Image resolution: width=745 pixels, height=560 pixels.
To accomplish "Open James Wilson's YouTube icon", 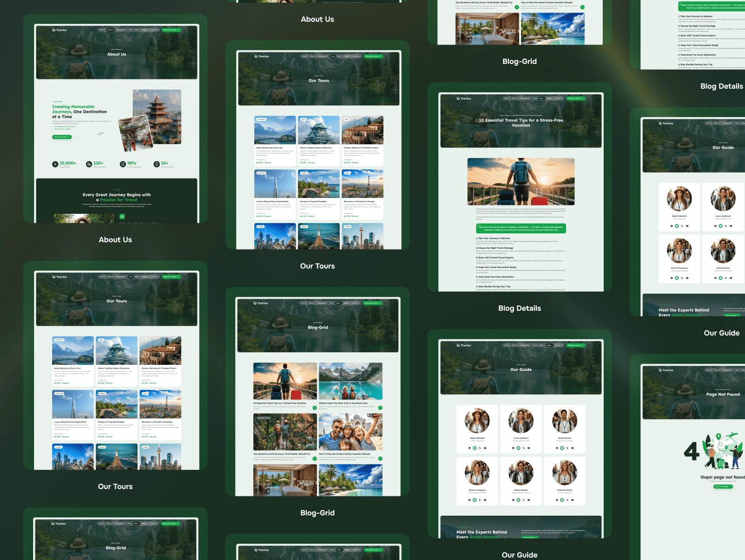I will click(x=572, y=448).
